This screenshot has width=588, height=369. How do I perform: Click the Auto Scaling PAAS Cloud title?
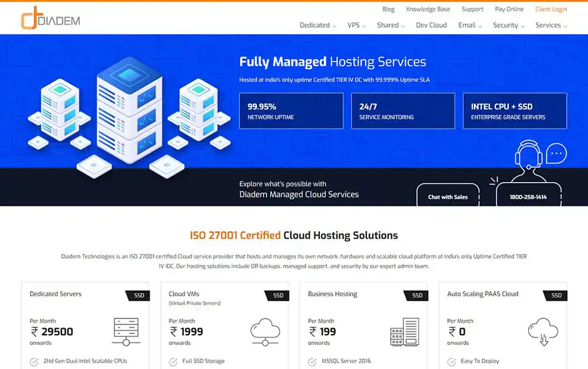coord(483,294)
